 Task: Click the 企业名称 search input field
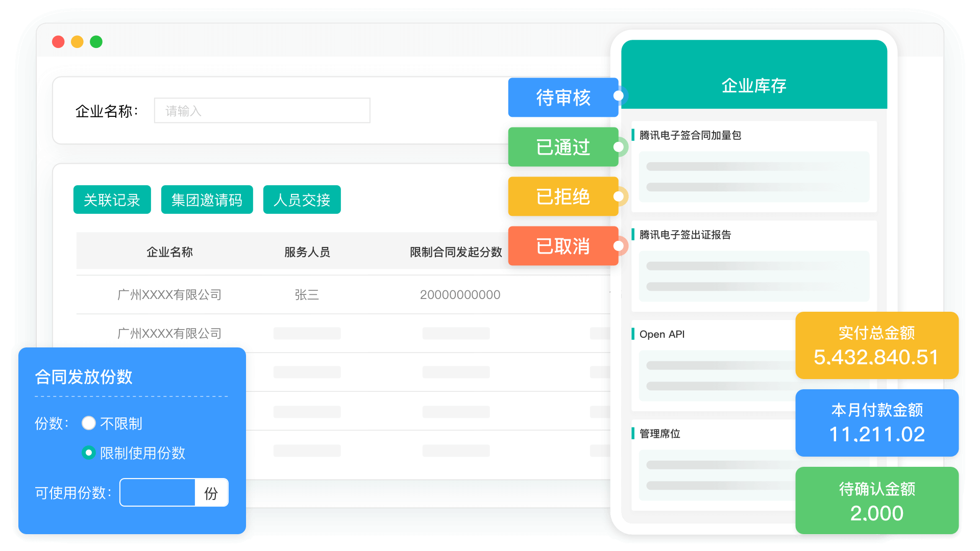point(262,111)
